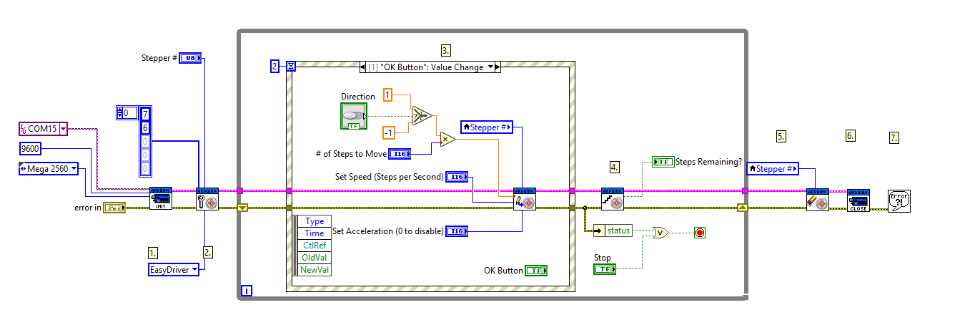Select the OldVal event data node item

click(315, 257)
